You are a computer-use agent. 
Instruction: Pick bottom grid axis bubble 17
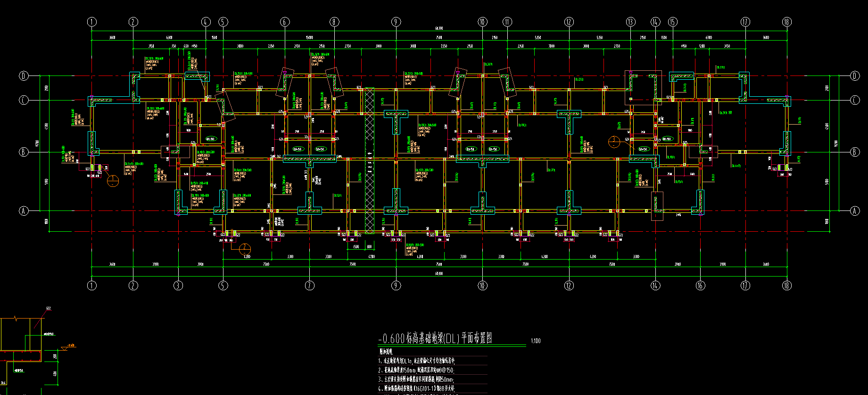[x=745, y=285]
